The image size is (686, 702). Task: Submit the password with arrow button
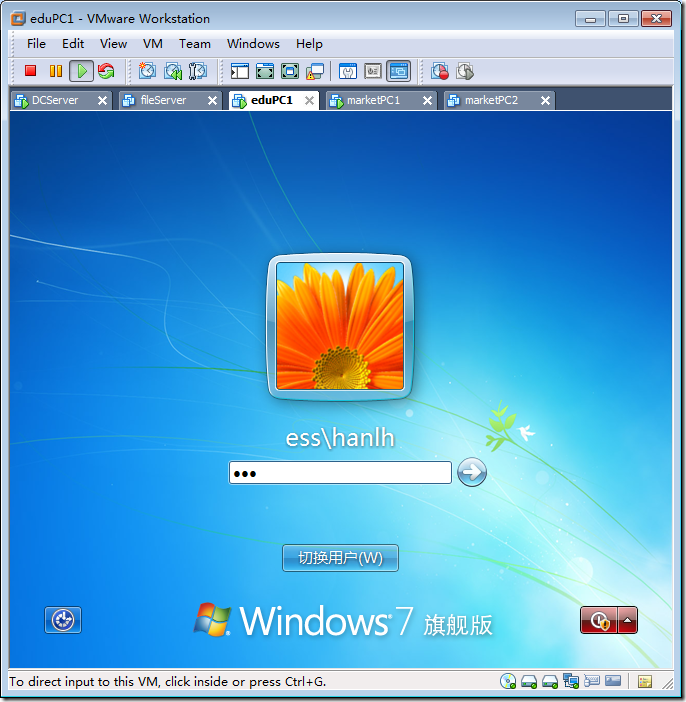472,472
